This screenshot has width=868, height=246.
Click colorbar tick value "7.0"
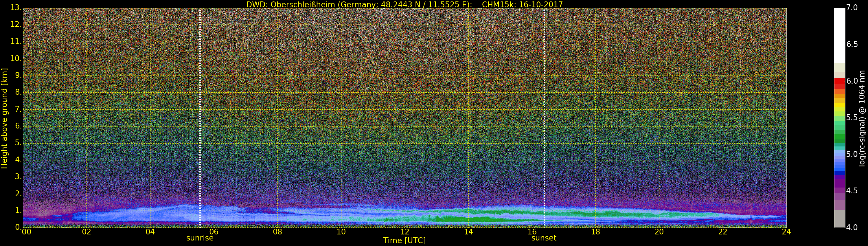852,8
